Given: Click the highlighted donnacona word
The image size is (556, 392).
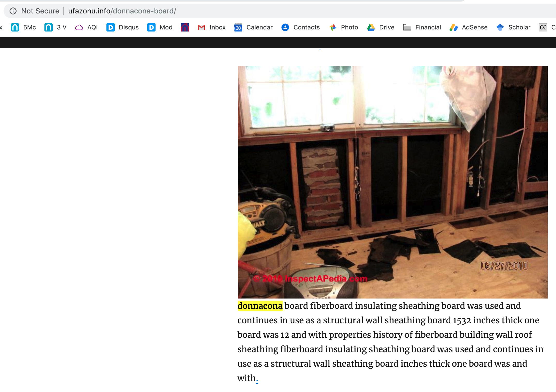Looking at the screenshot, I should click(x=260, y=306).
